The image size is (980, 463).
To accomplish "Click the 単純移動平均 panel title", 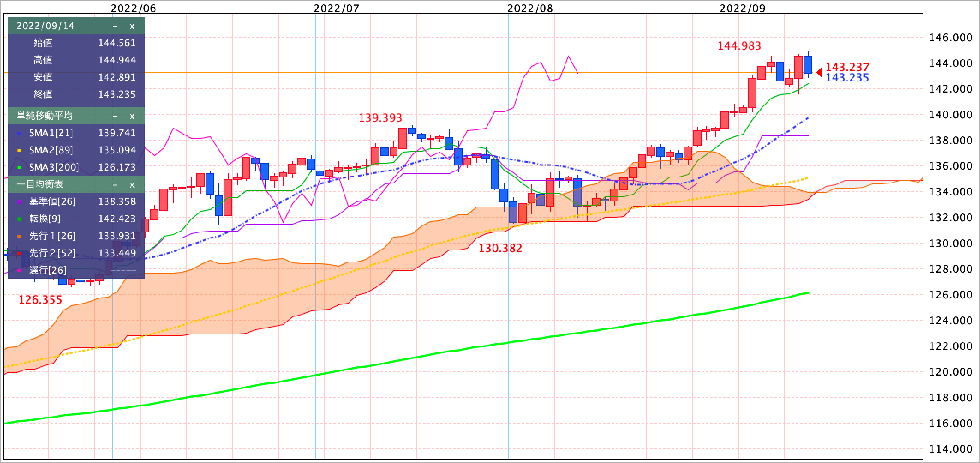I will [x=45, y=116].
